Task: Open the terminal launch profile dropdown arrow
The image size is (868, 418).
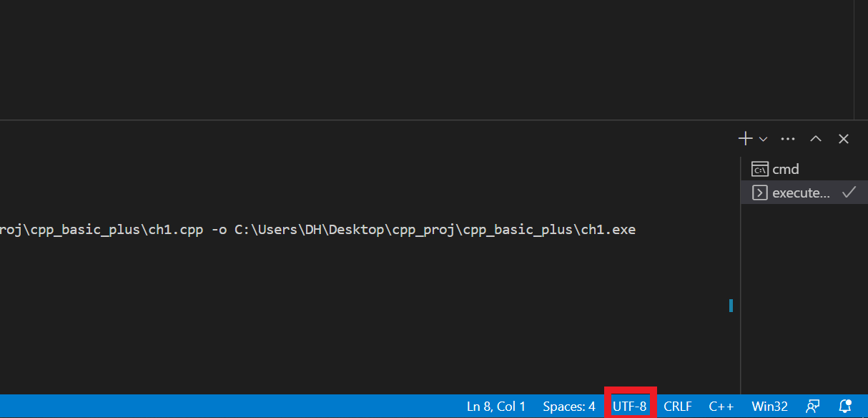Action: (x=763, y=139)
